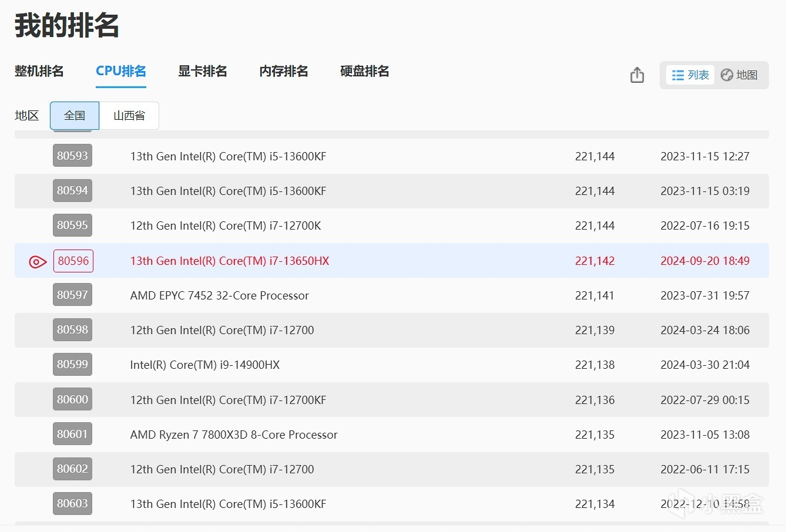Switch to the 显卡排名 tab
This screenshot has width=786, height=532.
pyautogui.click(x=203, y=72)
